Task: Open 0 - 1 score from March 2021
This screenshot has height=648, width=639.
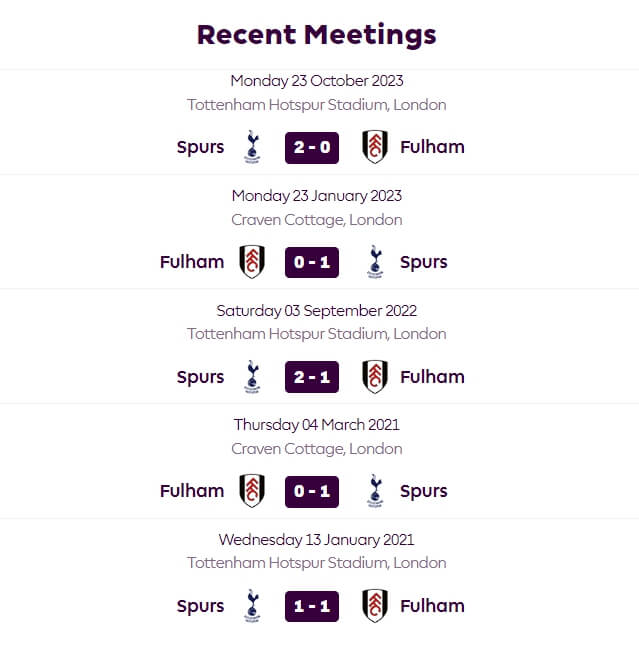Action: pyautogui.click(x=312, y=491)
